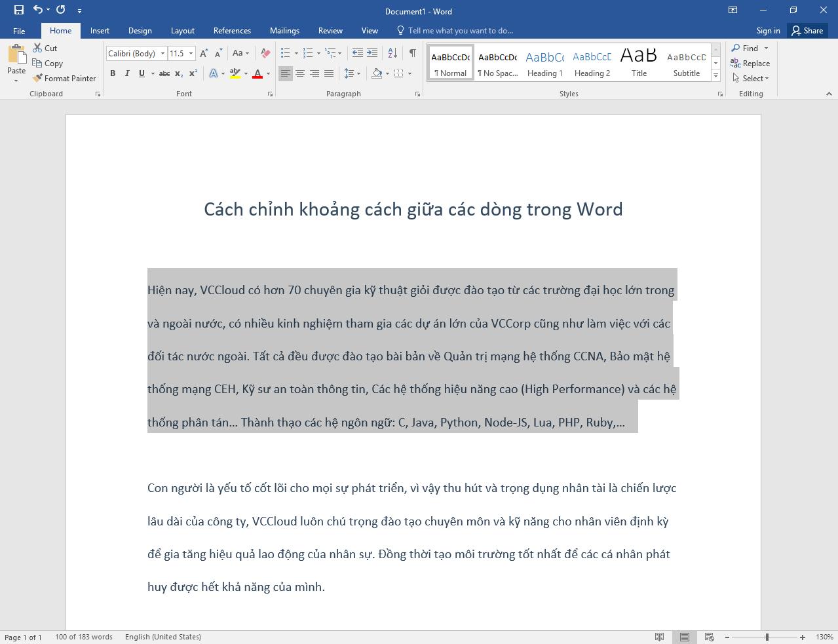
Task: Adjust the zoom slider handle
Action: [x=767, y=637]
